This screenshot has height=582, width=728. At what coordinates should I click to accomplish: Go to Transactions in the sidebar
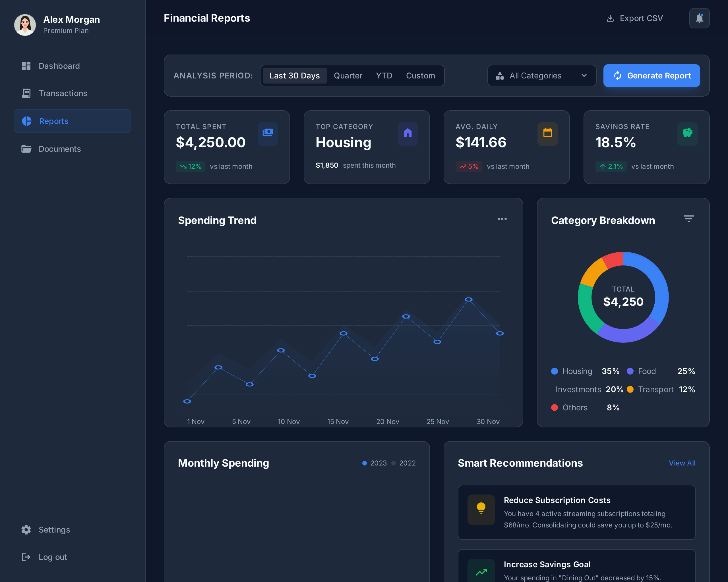coord(63,93)
